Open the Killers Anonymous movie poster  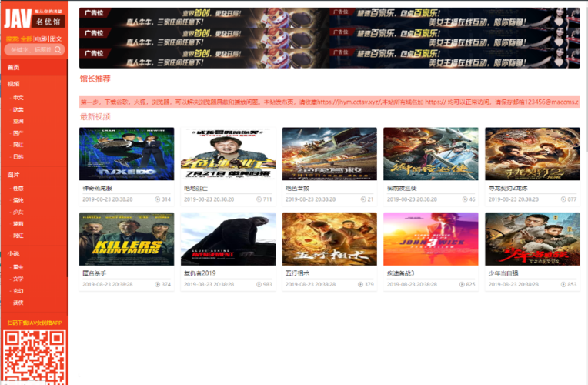[126, 239]
